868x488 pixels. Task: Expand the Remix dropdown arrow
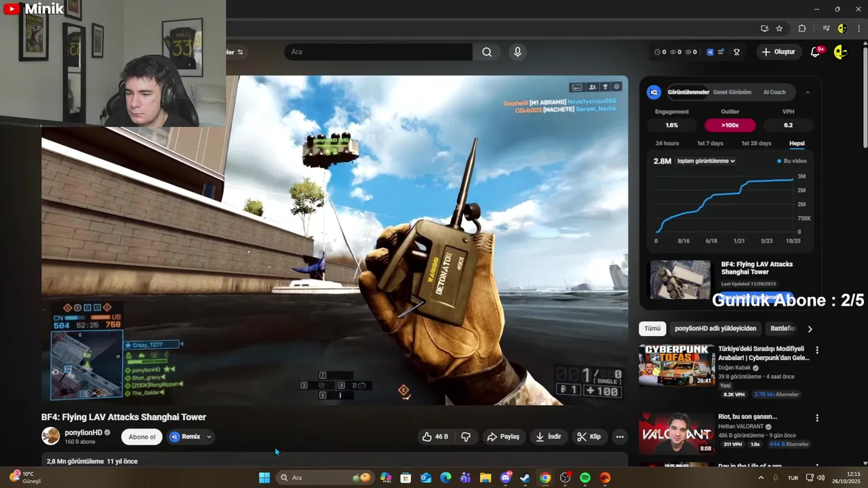[x=209, y=437]
